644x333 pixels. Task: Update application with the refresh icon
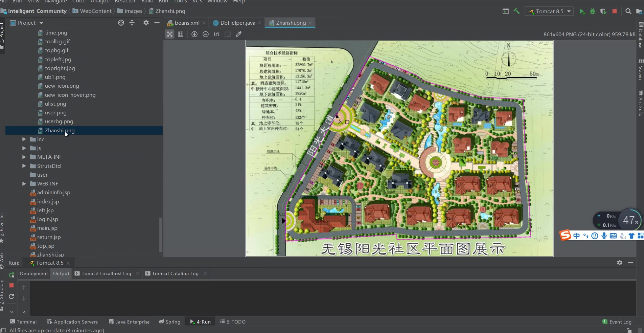11,296
